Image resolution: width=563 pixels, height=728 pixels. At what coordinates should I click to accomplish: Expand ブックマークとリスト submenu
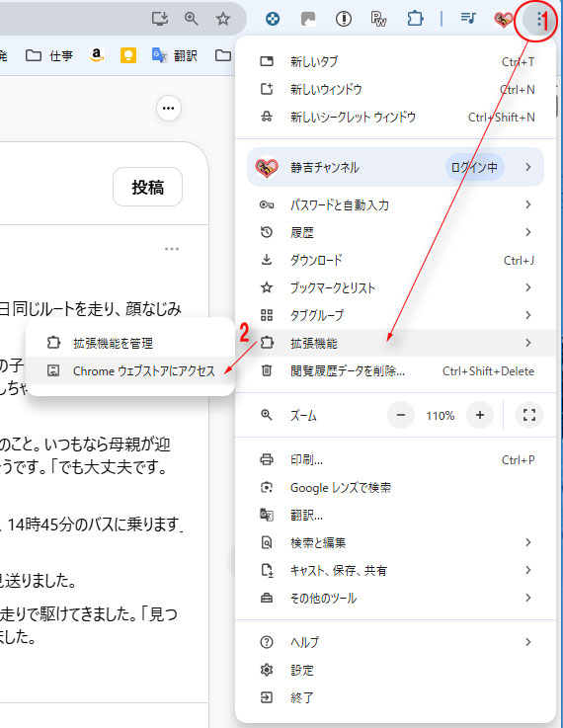(x=395, y=287)
